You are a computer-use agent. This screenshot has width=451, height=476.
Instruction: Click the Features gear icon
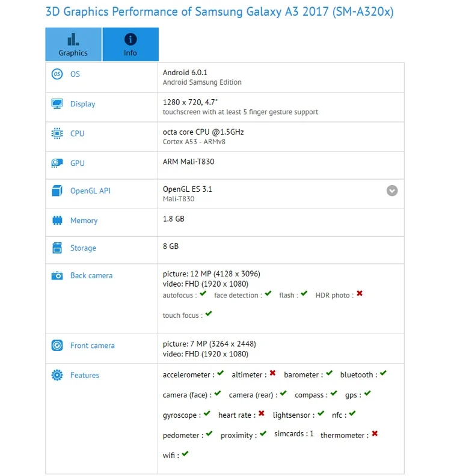click(57, 375)
